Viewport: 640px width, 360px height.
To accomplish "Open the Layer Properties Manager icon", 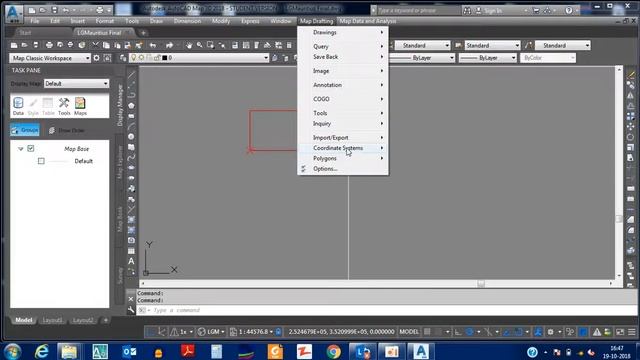I will coord(123,58).
